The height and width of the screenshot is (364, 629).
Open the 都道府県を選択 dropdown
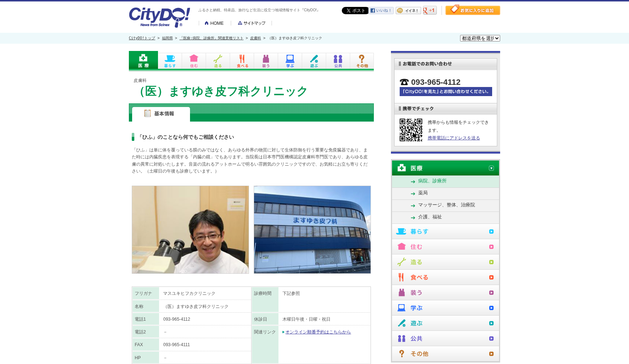click(x=480, y=38)
